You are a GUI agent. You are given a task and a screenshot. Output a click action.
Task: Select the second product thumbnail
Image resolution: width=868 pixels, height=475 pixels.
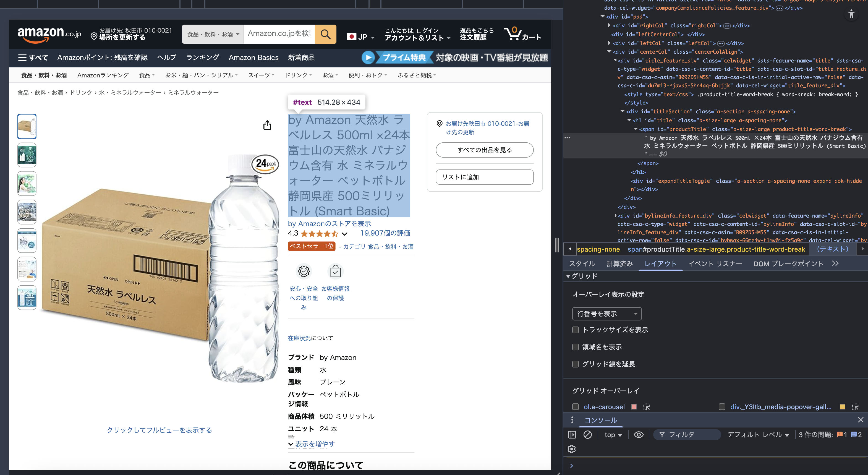27,155
